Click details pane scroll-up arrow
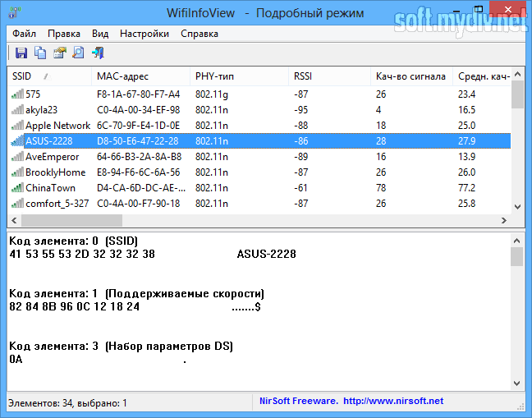 pos(516,241)
